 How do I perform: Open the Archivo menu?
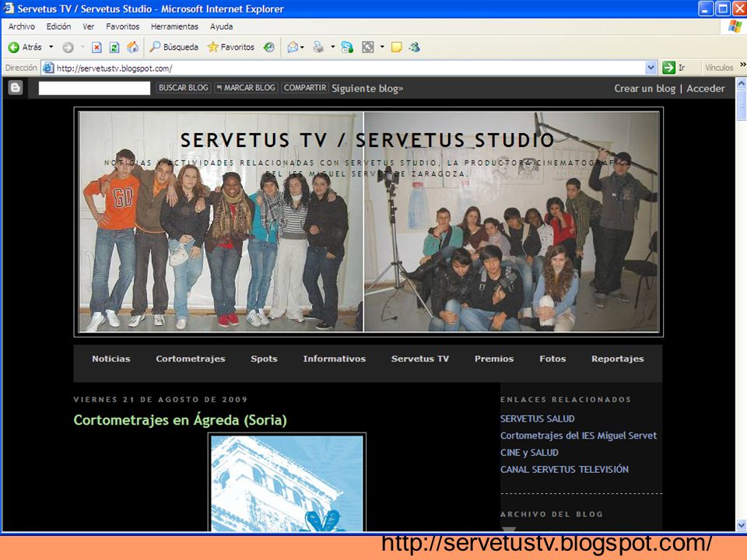(x=22, y=26)
